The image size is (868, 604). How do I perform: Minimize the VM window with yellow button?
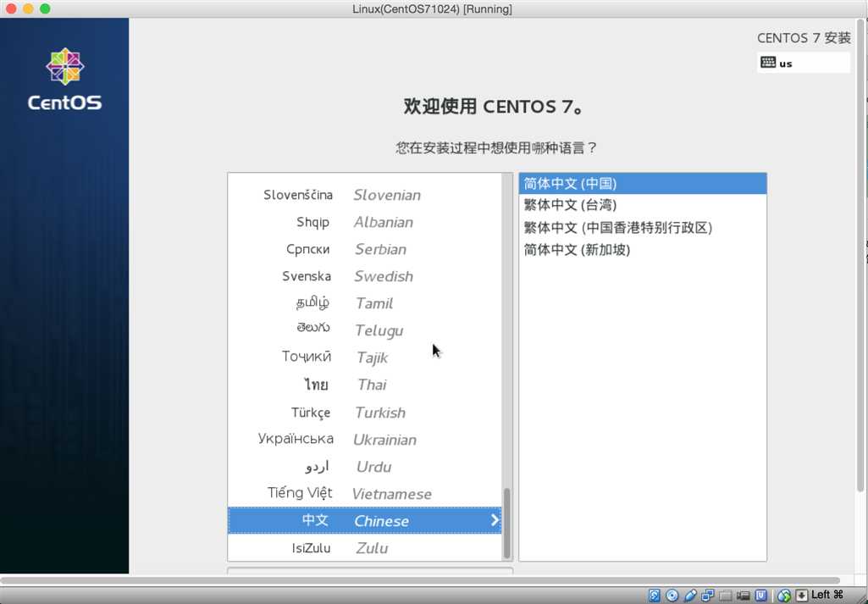tap(28, 8)
